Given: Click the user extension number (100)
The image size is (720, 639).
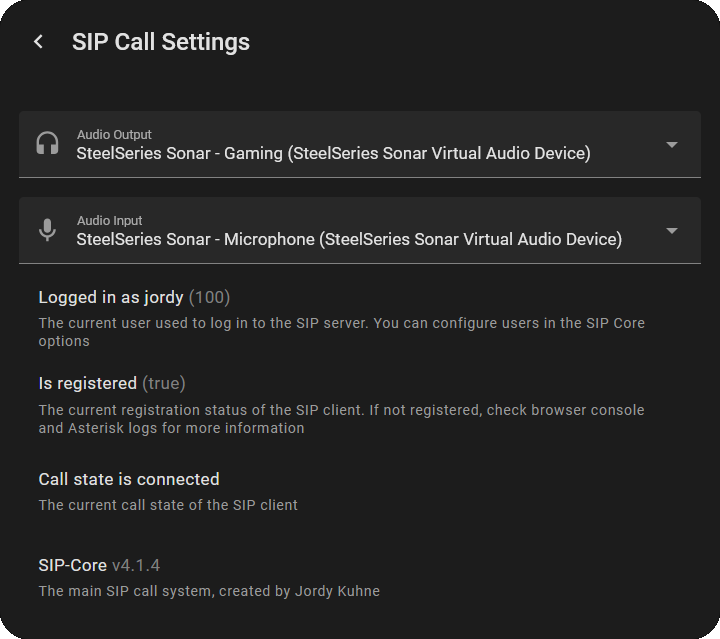Looking at the screenshot, I should (210, 297).
